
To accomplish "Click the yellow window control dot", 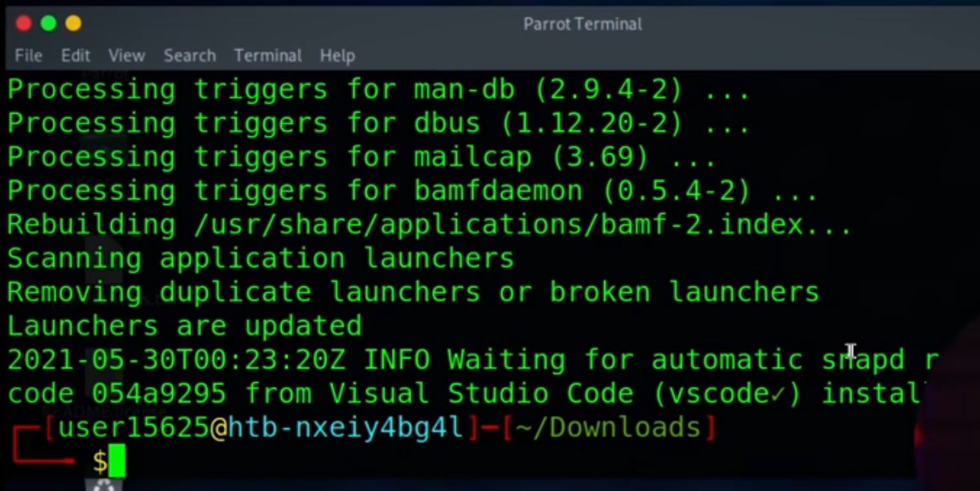I will 73,23.
